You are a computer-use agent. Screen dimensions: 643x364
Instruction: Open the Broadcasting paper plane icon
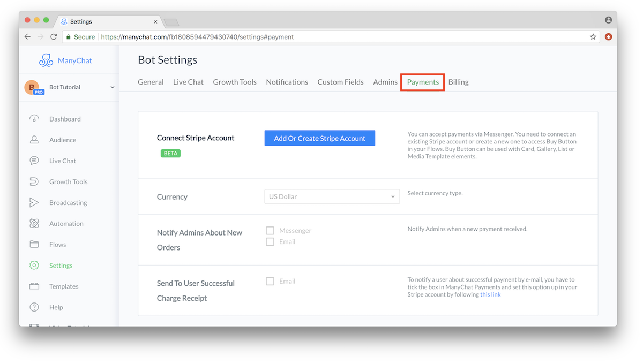click(x=34, y=202)
